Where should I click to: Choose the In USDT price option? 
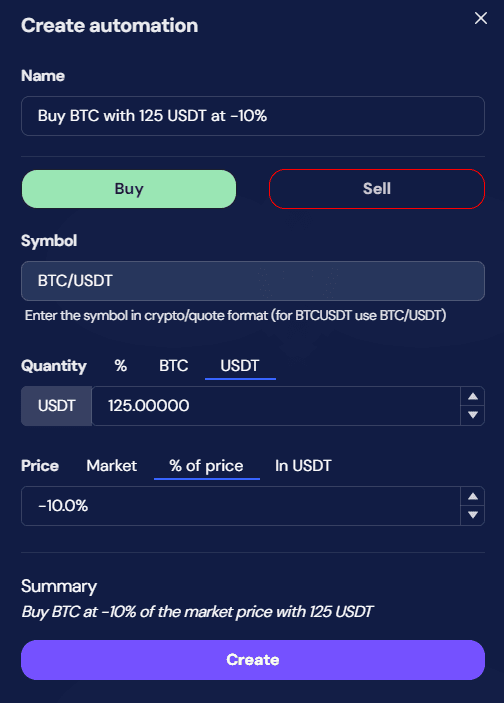point(303,466)
